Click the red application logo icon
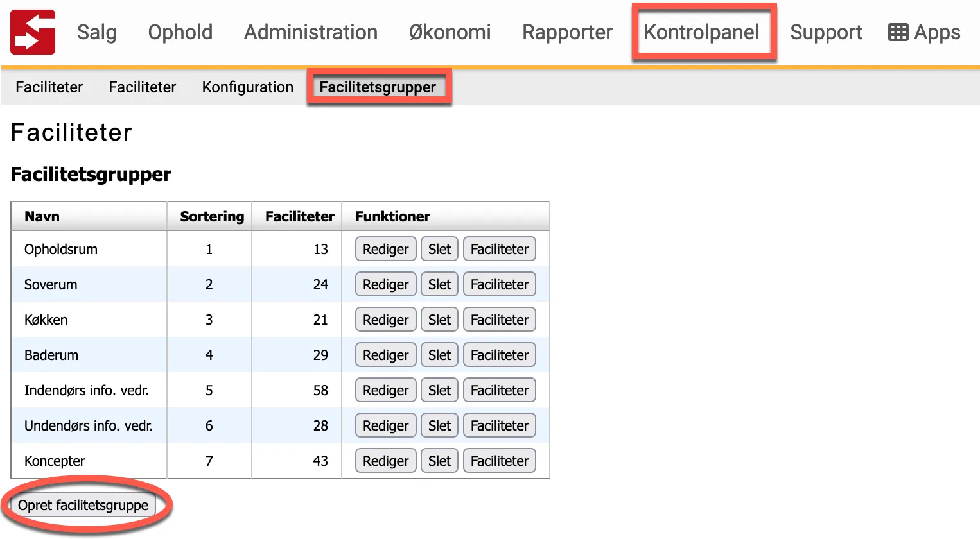Screen dimensions: 980x539 point(32,32)
